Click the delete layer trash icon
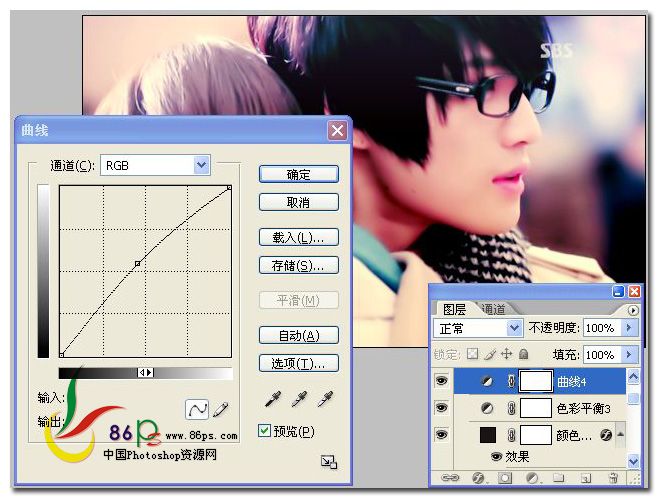 (x=614, y=478)
